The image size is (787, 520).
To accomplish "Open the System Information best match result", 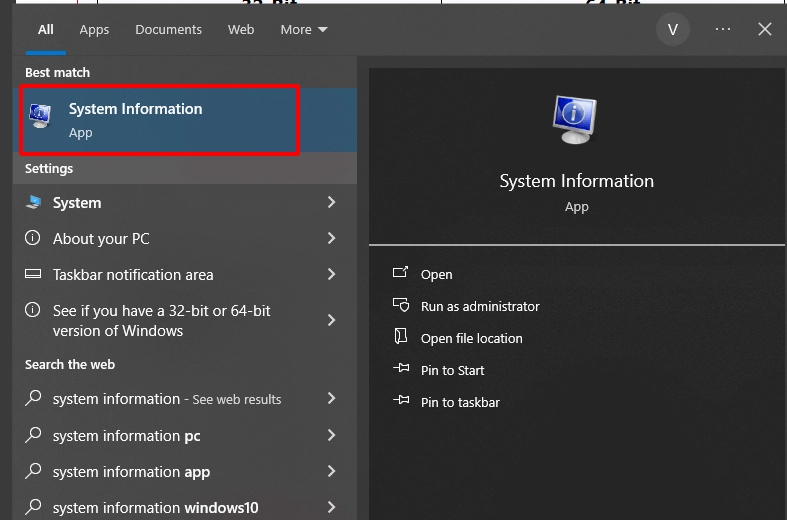I will (x=185, y=120).
